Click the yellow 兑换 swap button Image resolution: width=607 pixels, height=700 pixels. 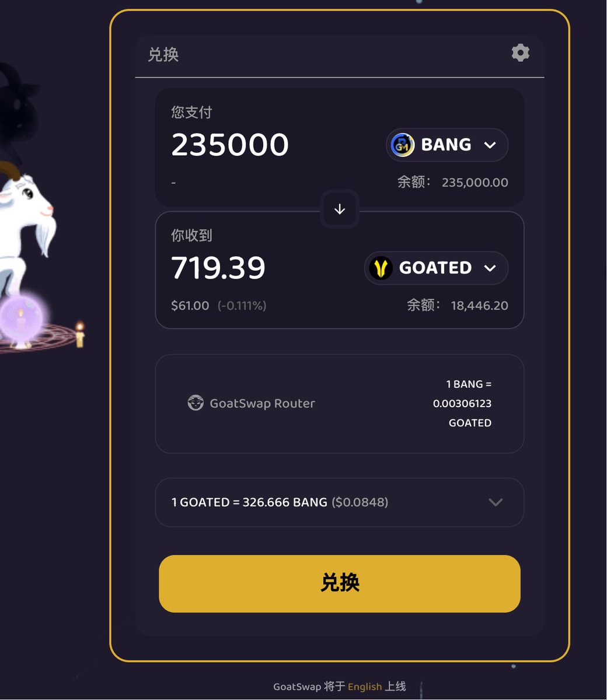tap(340, 583)
